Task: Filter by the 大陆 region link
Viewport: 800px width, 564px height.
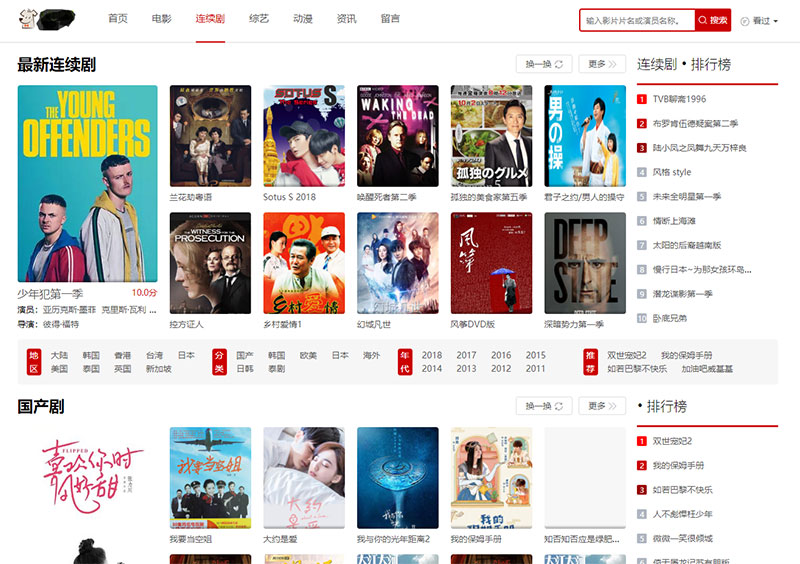Action: (60, 355)
